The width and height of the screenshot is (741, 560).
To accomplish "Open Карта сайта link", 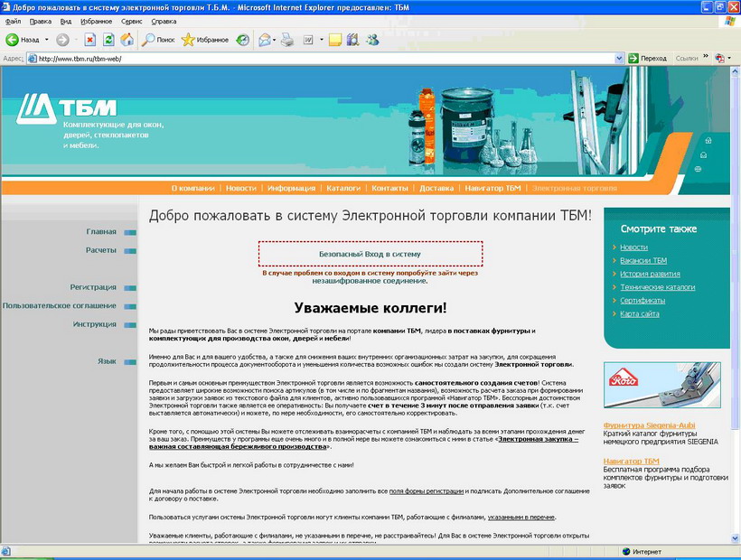I will click(640, 314).
